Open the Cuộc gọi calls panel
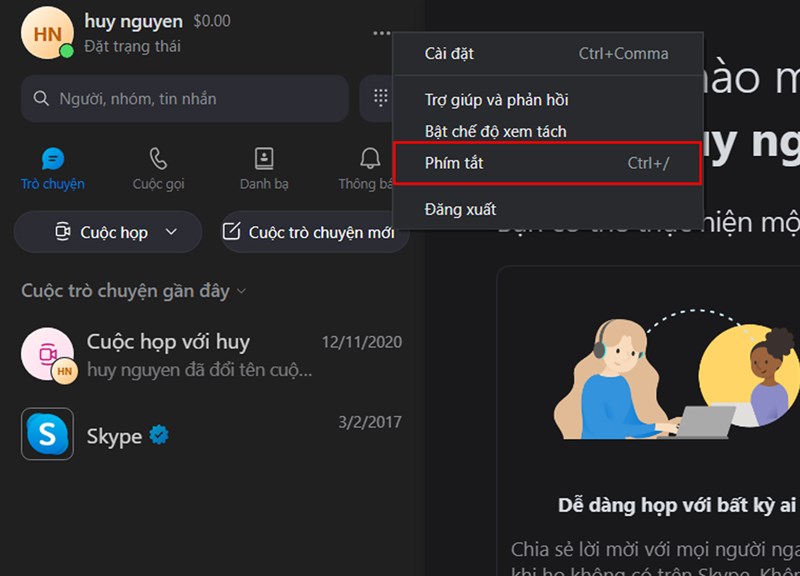800x576 pixels. click(157, 158)
